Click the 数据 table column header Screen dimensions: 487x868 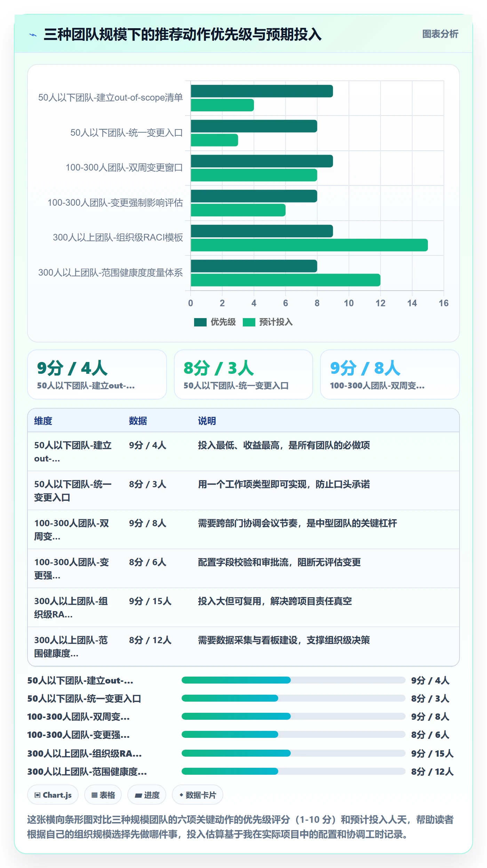(138, 421)
